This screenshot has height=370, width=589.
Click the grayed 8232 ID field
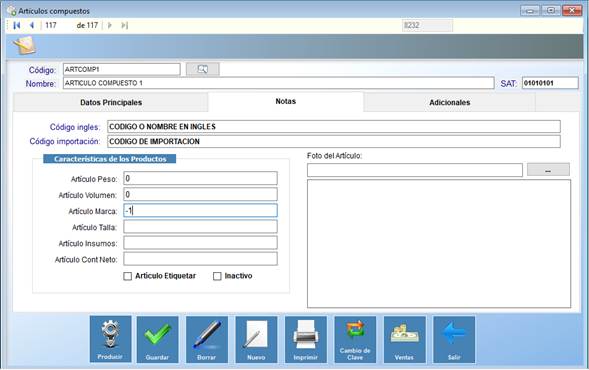(427, 26)
